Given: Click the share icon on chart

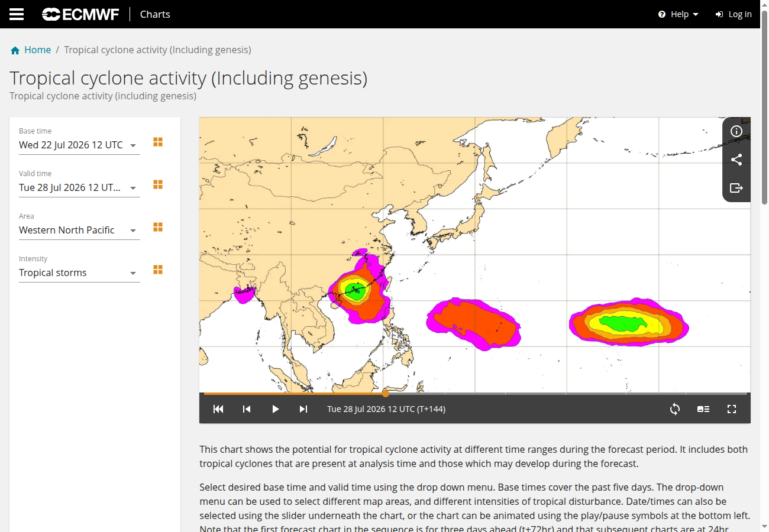Looking at the screenshot, I should [x=736, y=160].
